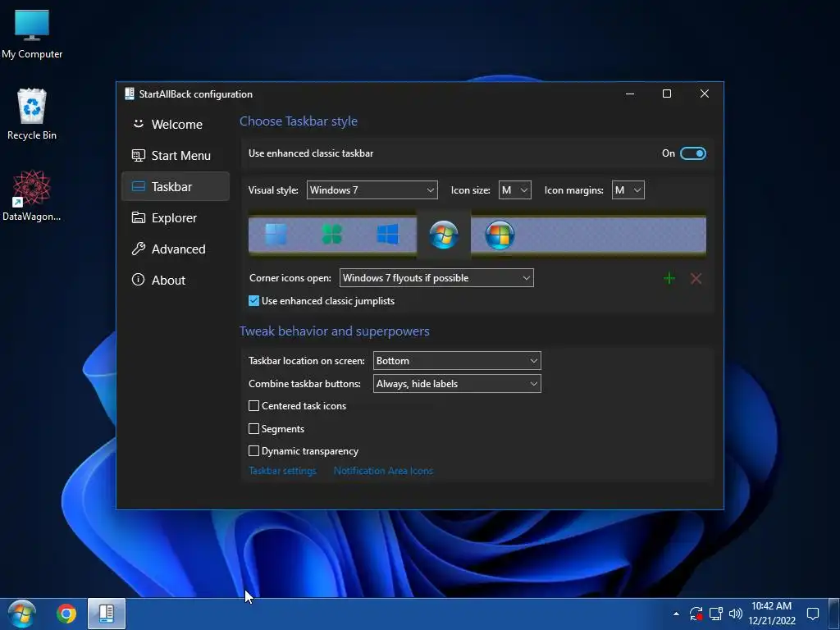Open the clock showing 10:42 AM

coord(771,614)
